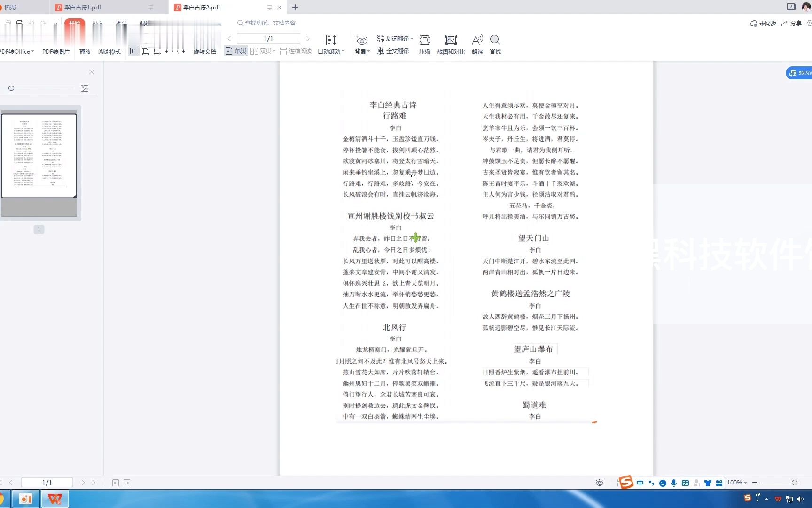
Task: Open Sogou skin shirt icon
Action: pos(708,483)
